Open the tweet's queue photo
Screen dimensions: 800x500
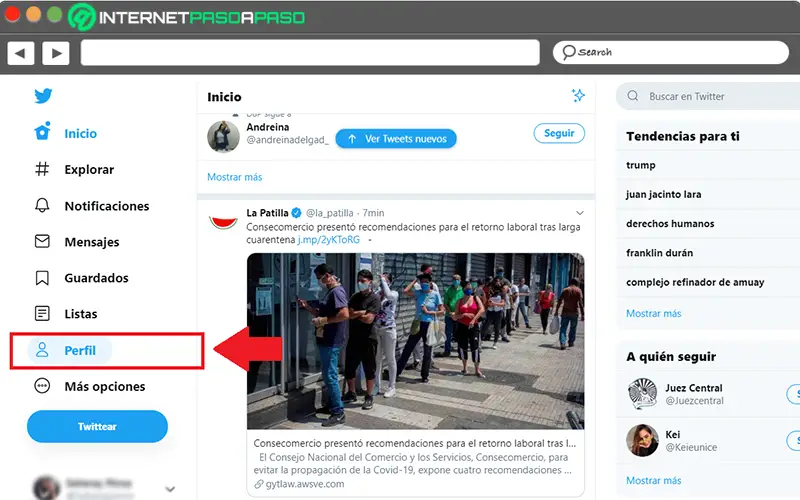click(415, 341)
